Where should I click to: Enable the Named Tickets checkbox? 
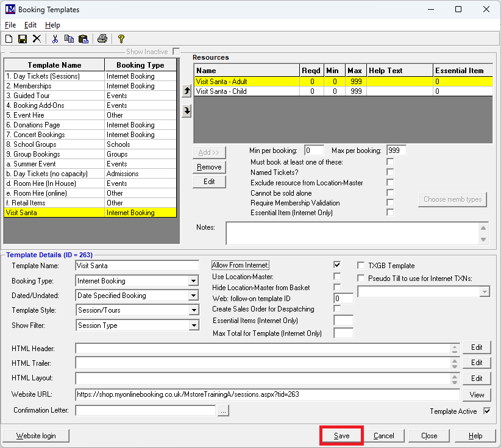[390, 172]
